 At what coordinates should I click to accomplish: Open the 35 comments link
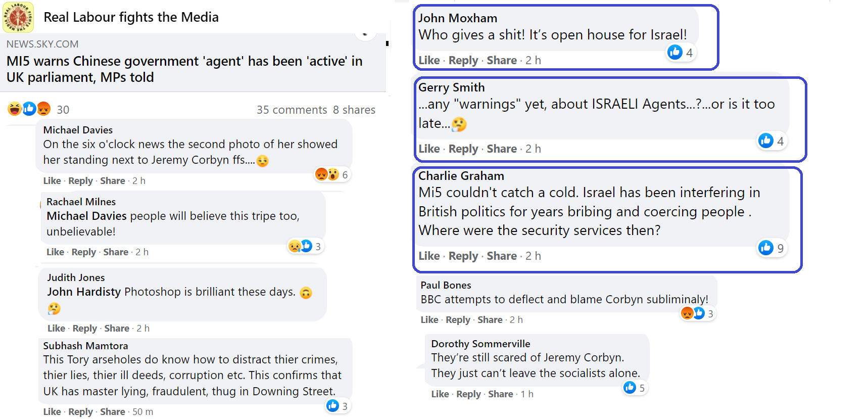tap(292, 110)
